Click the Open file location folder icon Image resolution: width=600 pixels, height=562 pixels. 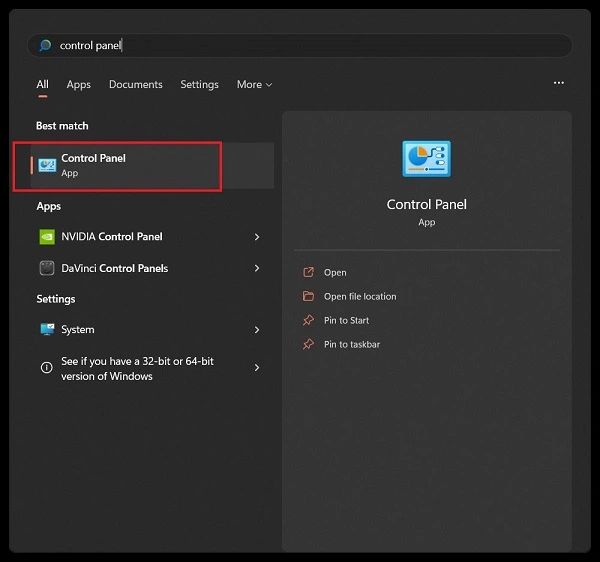308,296
